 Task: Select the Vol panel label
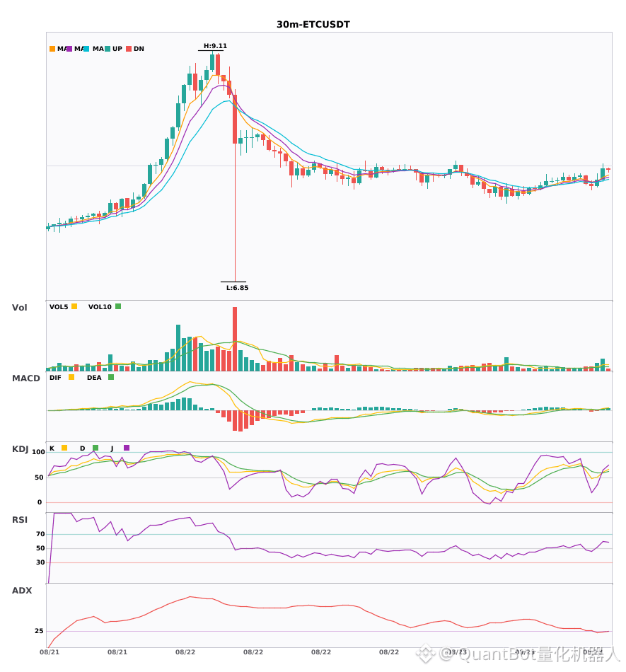(x=19, y=308)
